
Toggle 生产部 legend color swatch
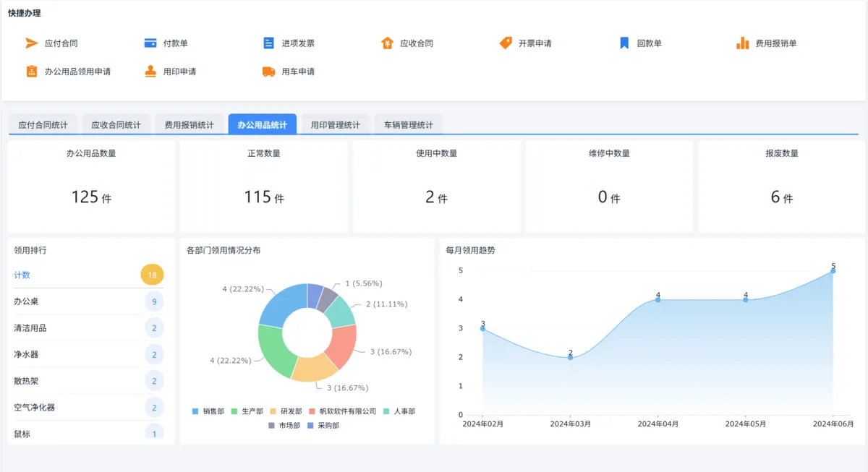234,411
